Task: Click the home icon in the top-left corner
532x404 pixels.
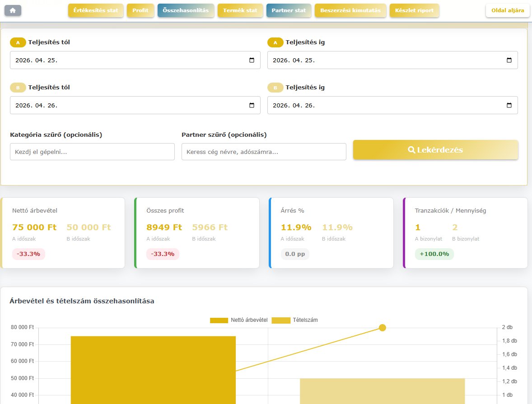Action: (x=13, y=10)
